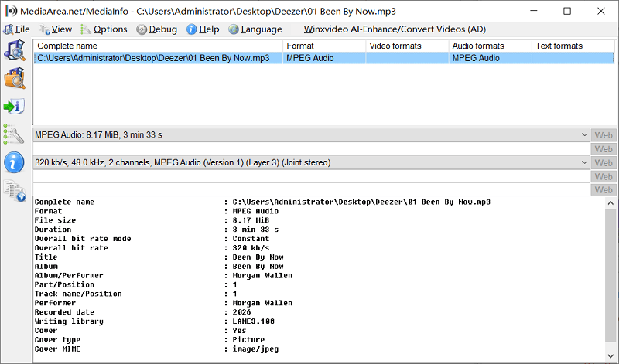
Task: Click the Duration value 3 min 33 s
Action: click(255, 230)
